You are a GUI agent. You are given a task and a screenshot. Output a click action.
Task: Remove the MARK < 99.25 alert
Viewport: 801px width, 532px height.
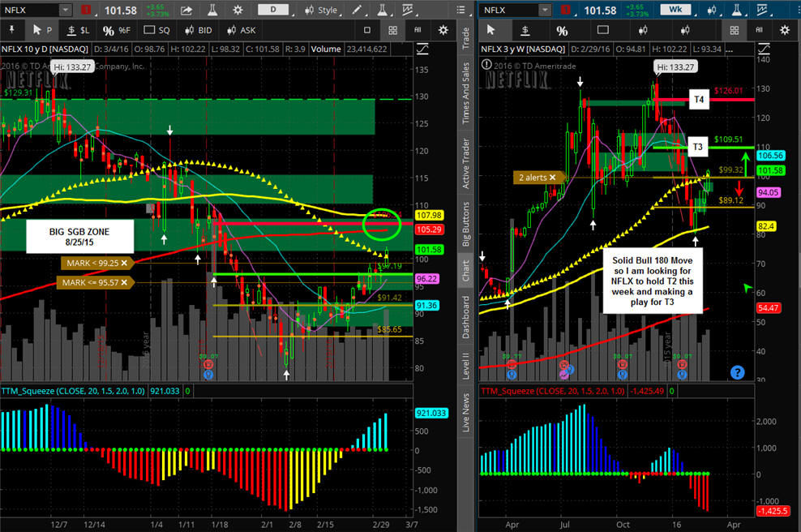click(x=124, y=264)
